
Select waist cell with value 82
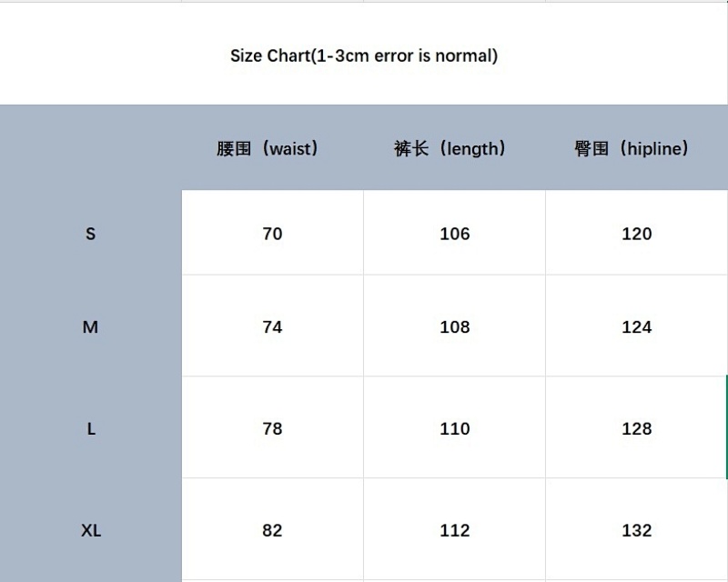pos(272,529)
